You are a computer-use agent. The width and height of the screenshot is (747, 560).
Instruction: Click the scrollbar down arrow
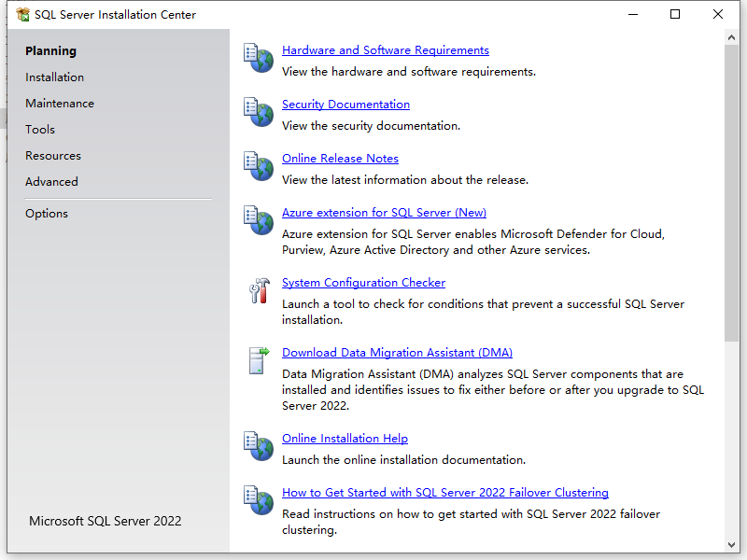tap(731, 545)
